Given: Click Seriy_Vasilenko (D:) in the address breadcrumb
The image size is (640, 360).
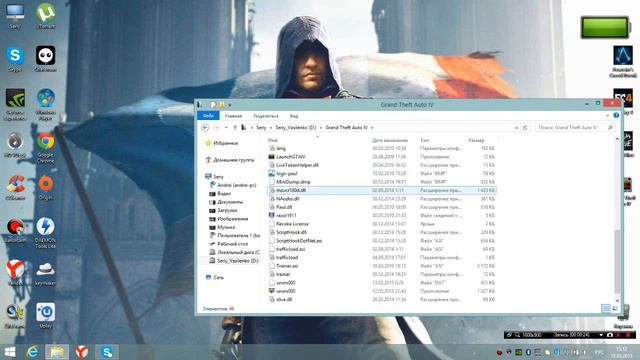Looking at the screenshot, I should click(x=296, y=128).
